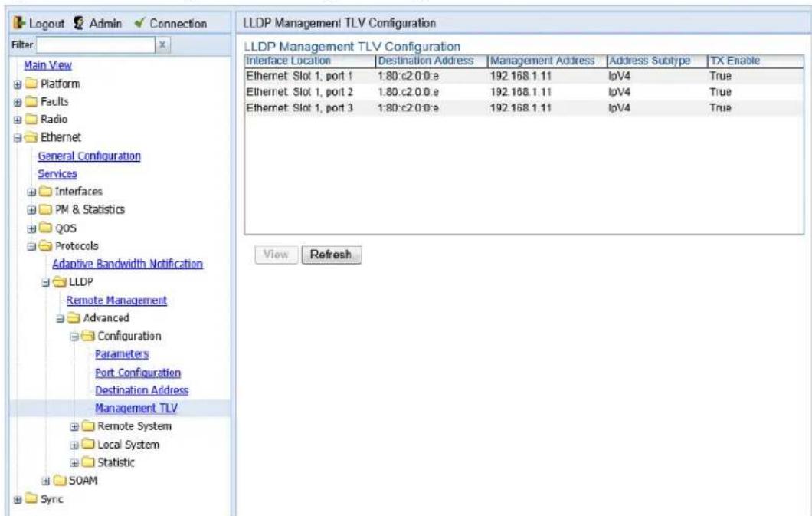
Task: Click the QOS folder icon
Action: coord(46,228)
